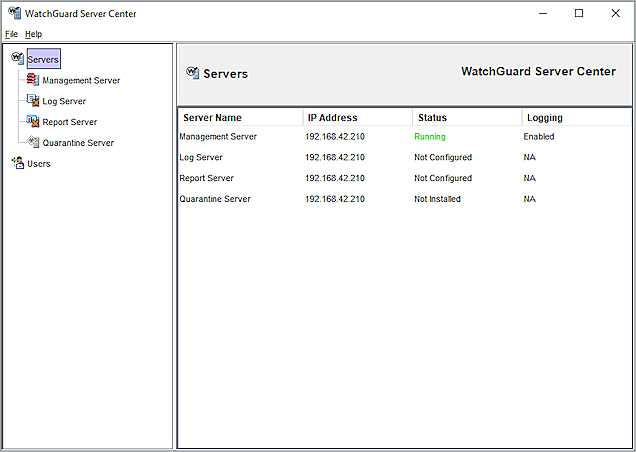Click the Report Server tree icon
Screen dimensions: 636x452
click(x=33, y=122)
